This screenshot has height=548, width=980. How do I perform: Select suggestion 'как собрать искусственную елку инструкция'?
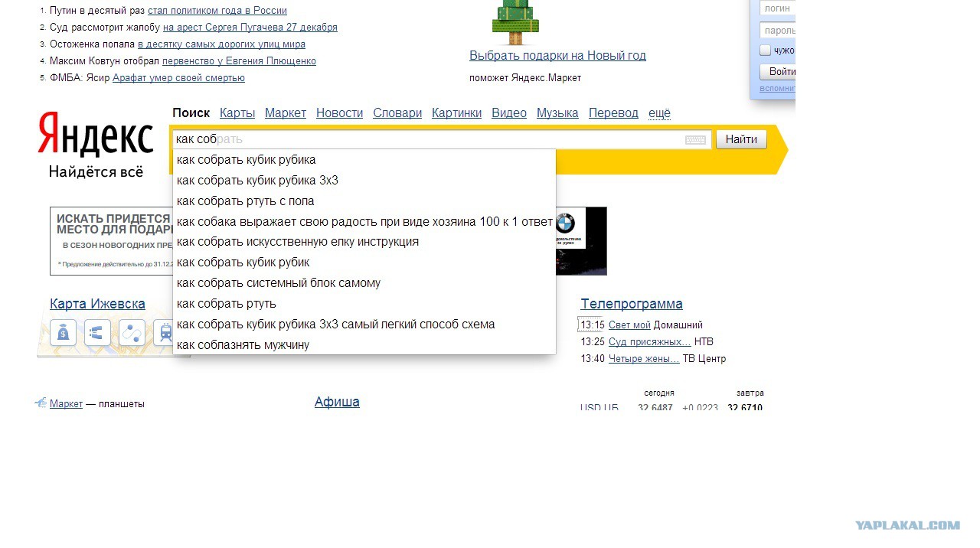pyautogui.click(x=364, y=242)
